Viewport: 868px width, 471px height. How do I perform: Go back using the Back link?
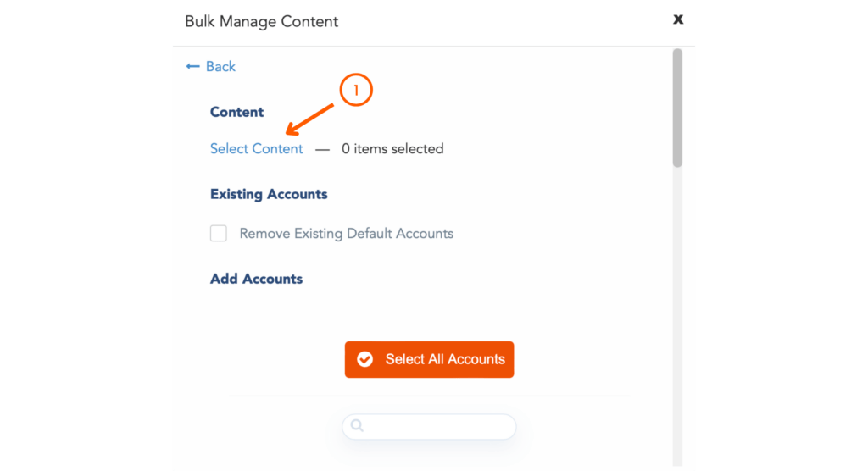pyautogui.click(x=211, y=66)
